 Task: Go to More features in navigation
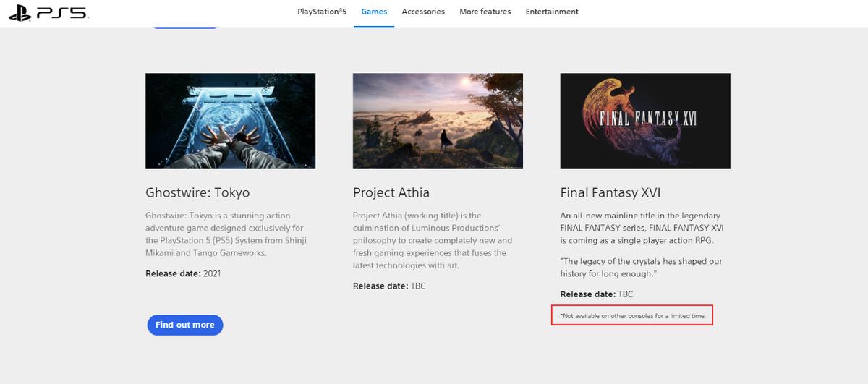click(x=485, y=12)
